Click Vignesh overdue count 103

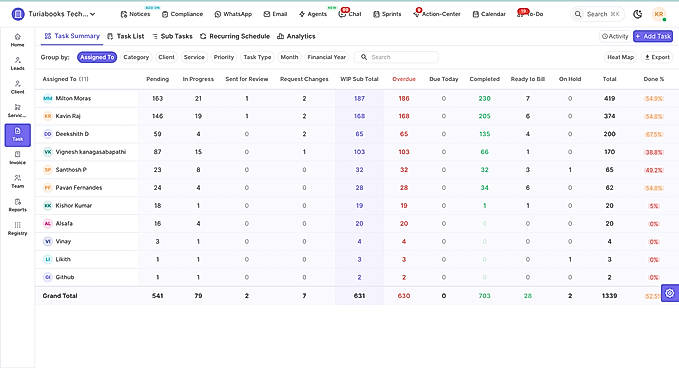coord(404,152)
